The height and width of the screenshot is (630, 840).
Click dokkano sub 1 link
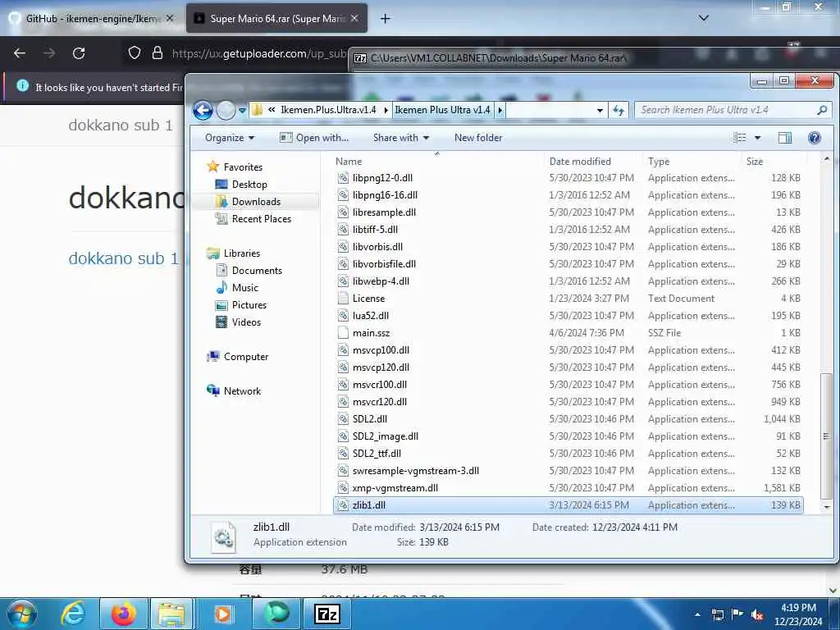(123, 258)
